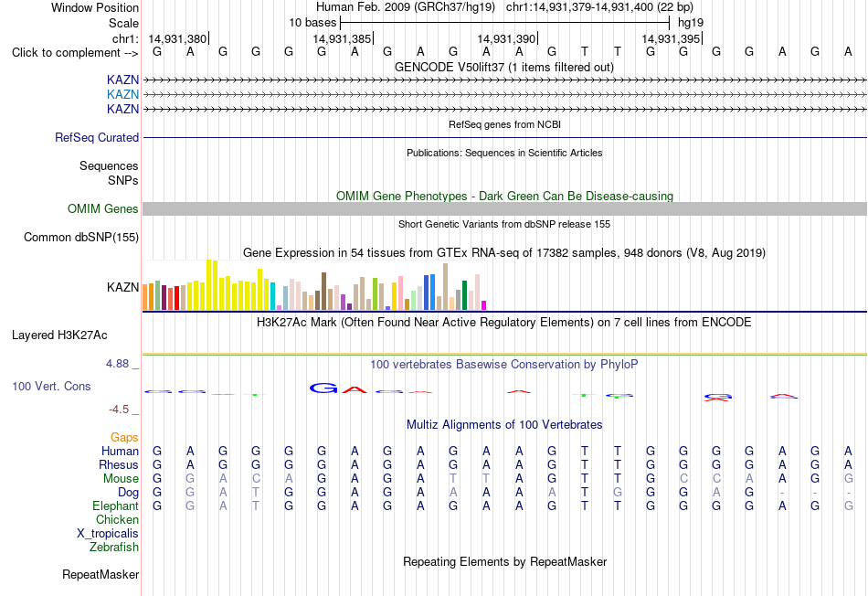Click the '10 bases' scale bar label

coord(312,23)
